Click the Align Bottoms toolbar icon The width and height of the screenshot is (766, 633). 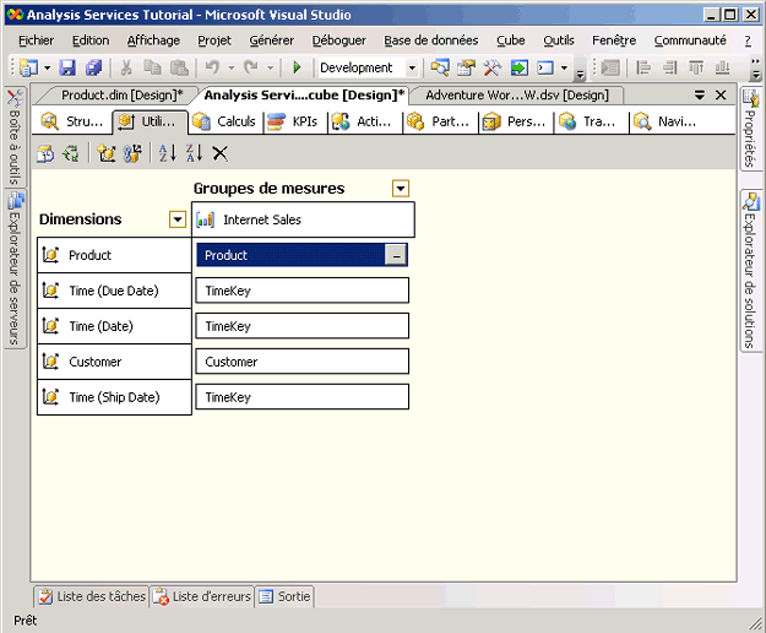click(722, 67)
